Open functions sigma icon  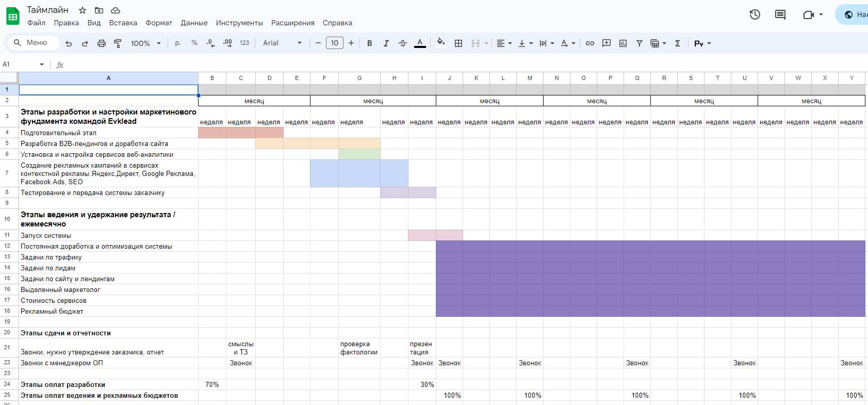pyautogui.click(x=678, y=43)
